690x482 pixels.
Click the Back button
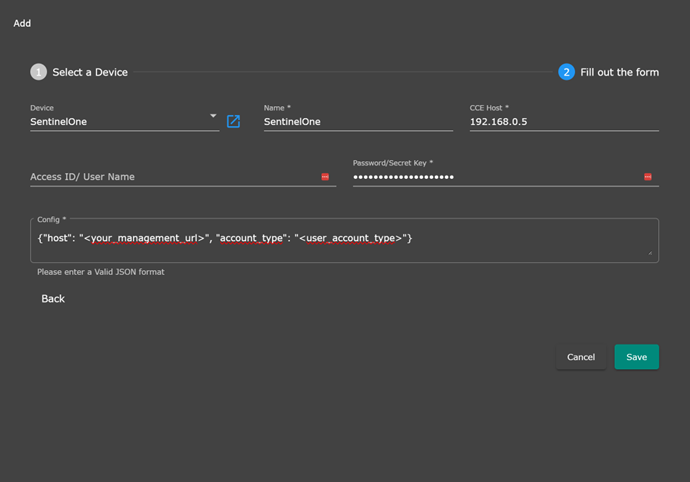[53, 299]
